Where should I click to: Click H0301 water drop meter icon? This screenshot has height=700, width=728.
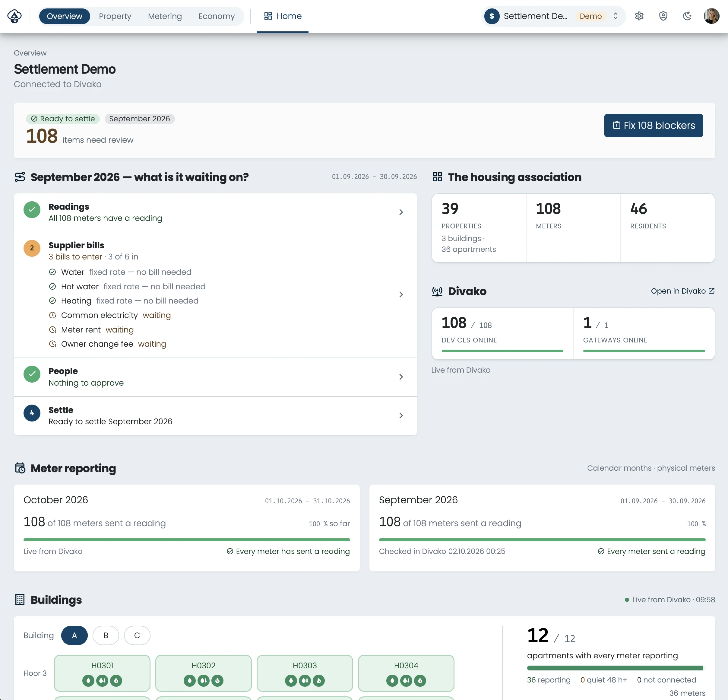88,681
